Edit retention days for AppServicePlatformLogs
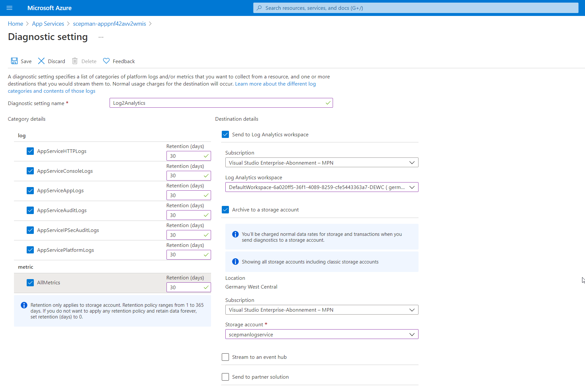Screen dimensions: 585x392 pyautogui.click(x=189, y=254)
